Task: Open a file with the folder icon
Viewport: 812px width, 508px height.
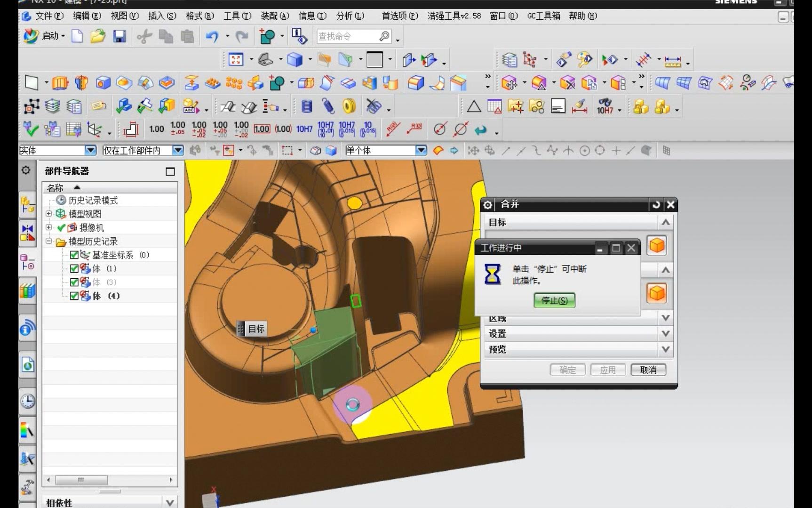Action: point(98,36)
